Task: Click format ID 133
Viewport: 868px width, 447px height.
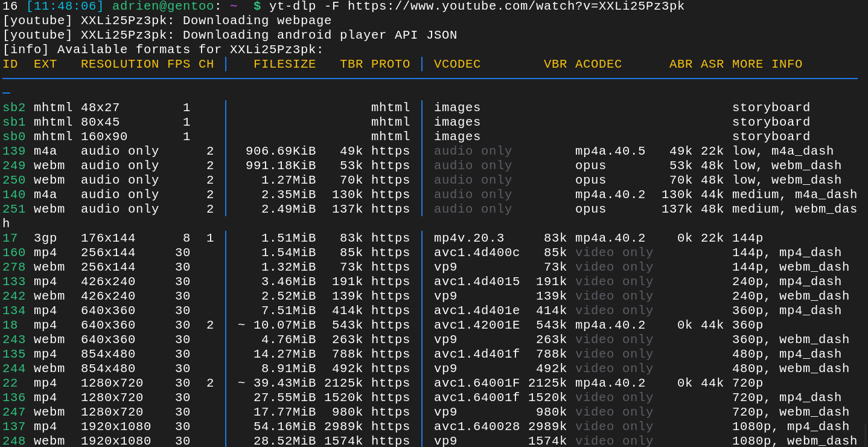Action: coord(14,281)
